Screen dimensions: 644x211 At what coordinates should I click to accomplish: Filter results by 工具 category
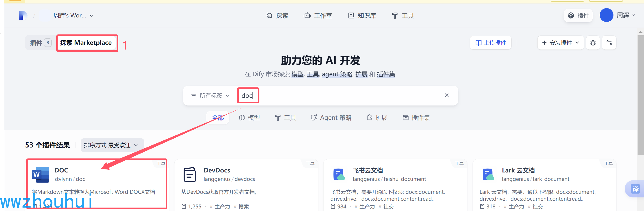click(x=285, y=118)
